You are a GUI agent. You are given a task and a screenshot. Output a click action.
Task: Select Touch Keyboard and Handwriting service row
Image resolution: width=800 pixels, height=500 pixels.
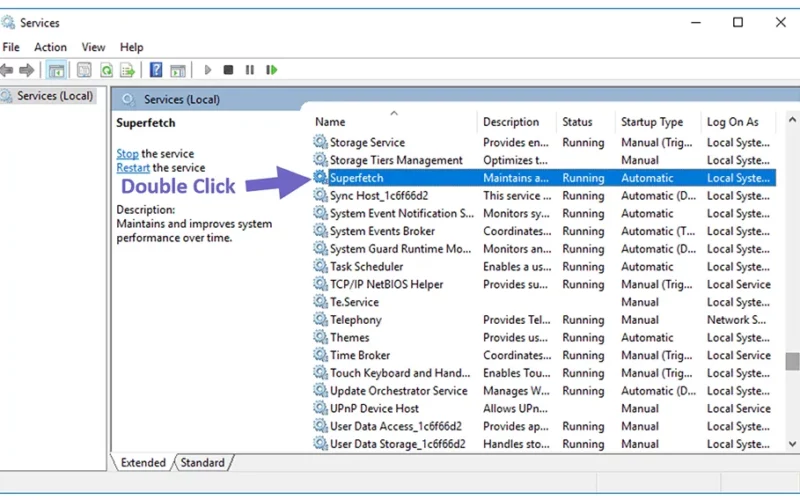[x=544, y=373]
